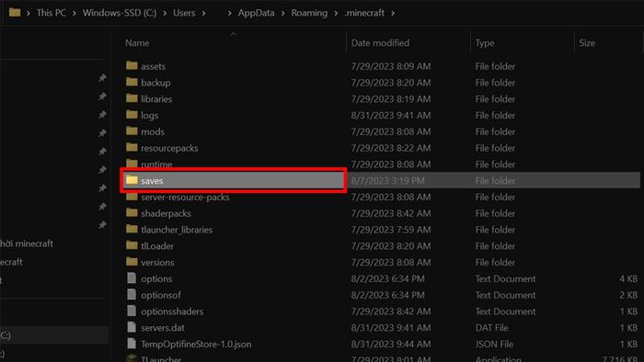Select the resourcepacks folder
This screenshot has width=644, height=362.
pos(169,148)
